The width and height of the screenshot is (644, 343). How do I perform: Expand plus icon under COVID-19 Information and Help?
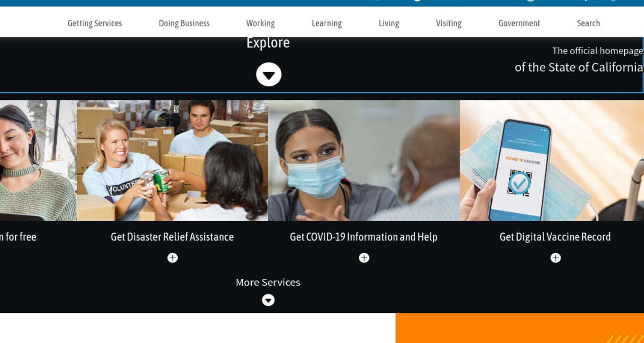point(364,258)
